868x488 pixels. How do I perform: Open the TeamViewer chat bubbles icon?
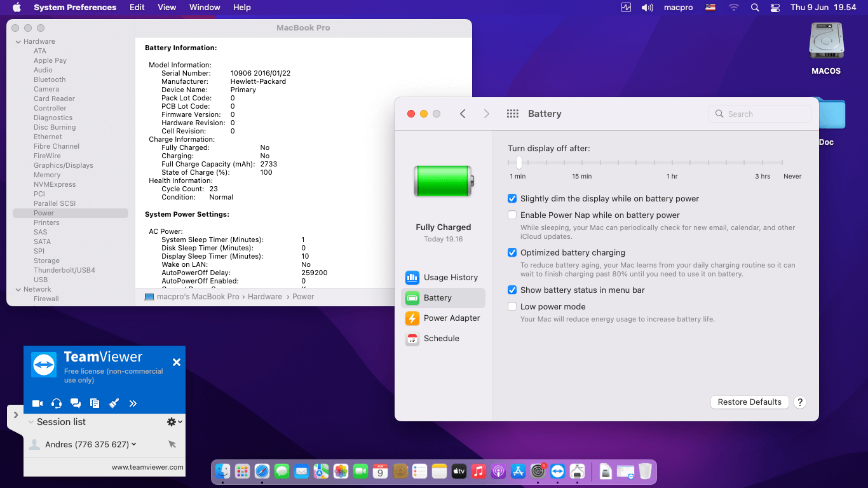pyautogui.click(x=76, y=403)
